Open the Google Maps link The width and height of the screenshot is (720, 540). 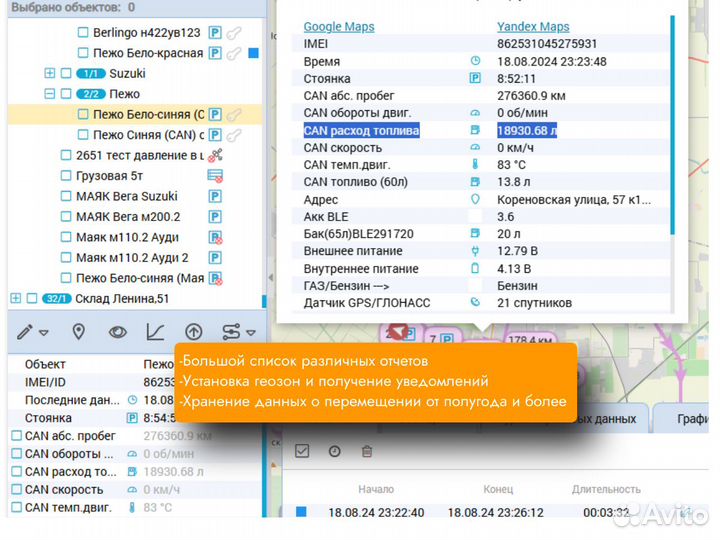(339, 27)
